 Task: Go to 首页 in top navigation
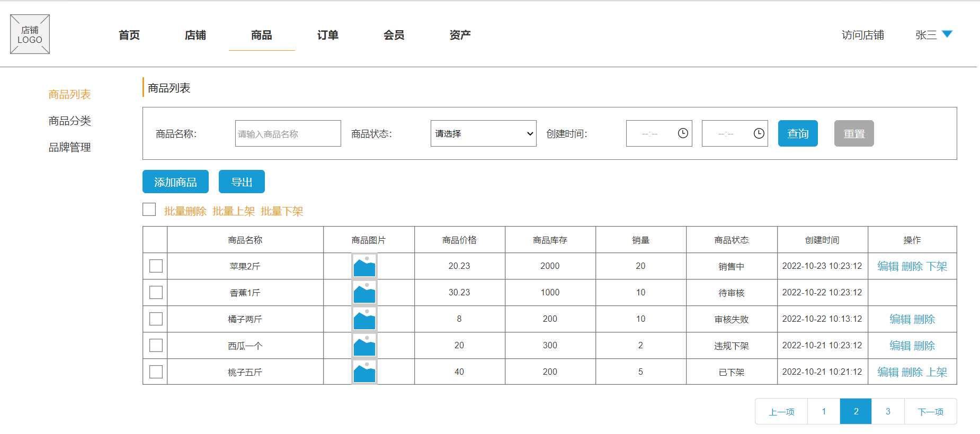(x=129, y=35)
